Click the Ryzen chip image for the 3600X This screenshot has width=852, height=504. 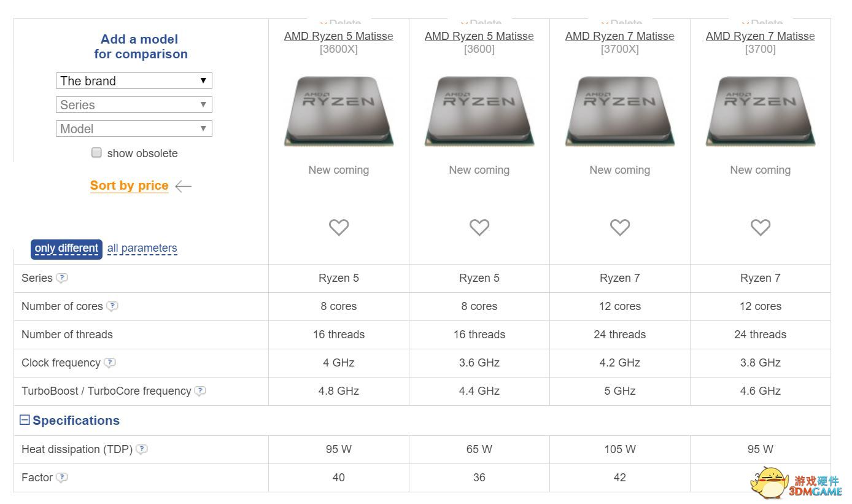(339, 111)
